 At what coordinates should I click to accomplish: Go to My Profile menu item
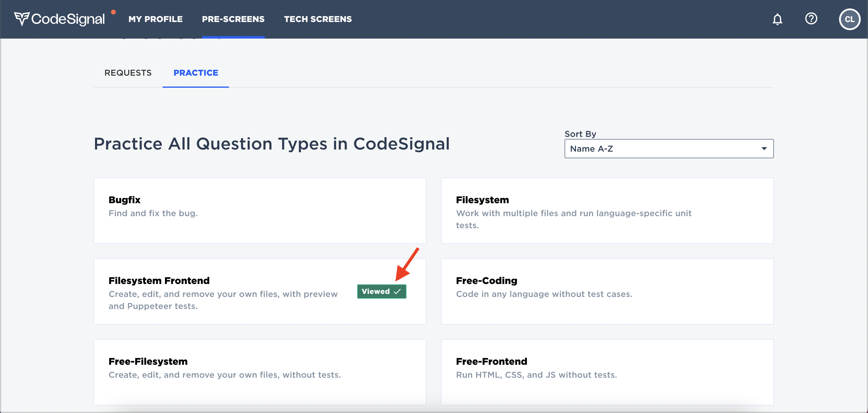point(155,19)
